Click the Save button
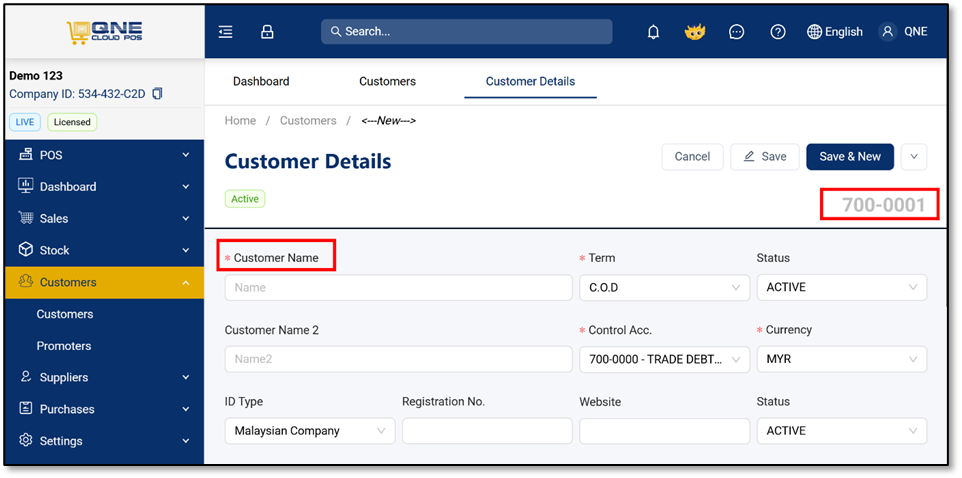 (765, 156)
